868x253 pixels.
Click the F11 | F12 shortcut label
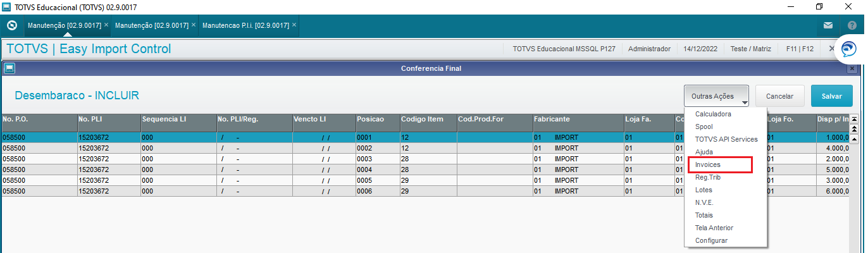click(x=800, y=49)
